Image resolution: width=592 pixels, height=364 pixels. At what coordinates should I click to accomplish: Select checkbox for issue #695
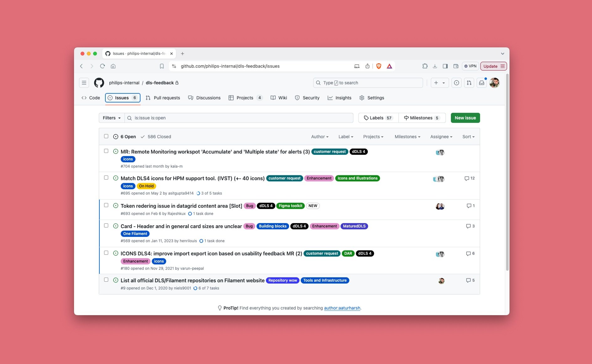(106, 178)
